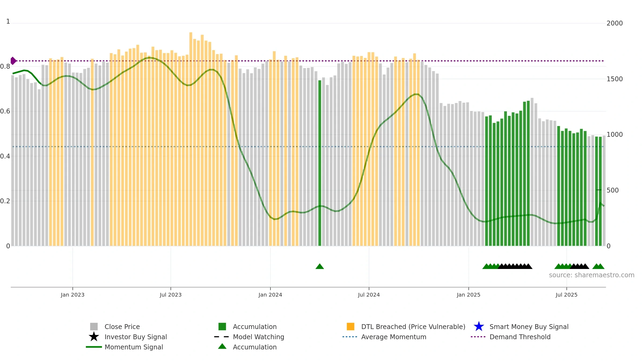The height and width of the screenshot is (362, 644).
Task: Click the 2000 right axis label
Action: tap(615, 23)
